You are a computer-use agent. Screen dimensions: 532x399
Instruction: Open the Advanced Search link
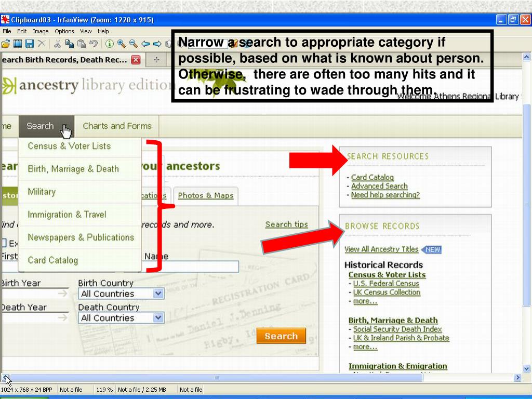coord(379,187)
